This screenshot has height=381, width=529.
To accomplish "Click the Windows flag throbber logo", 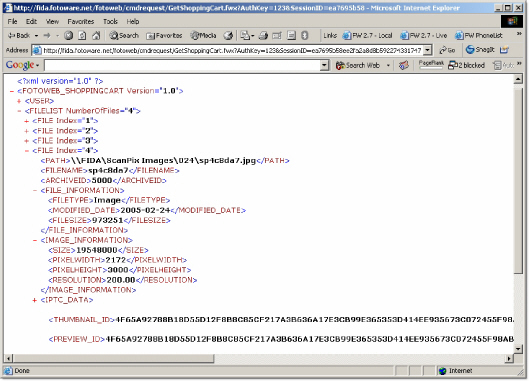I will [512, 22].
